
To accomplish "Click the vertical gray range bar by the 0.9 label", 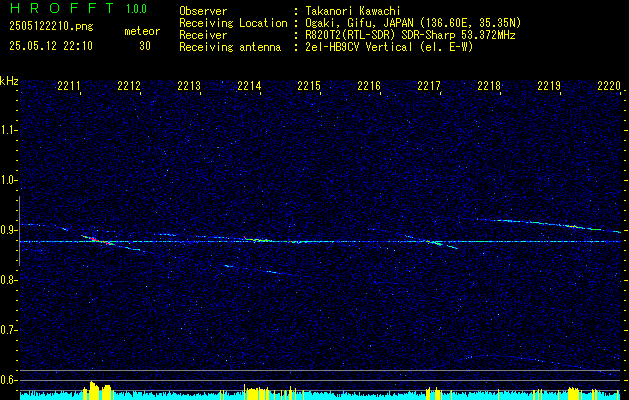I will point(19,231).
